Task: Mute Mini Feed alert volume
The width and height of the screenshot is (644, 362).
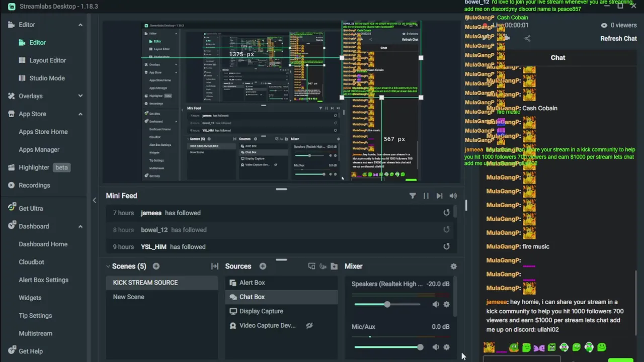Action: tap(453, 196)
